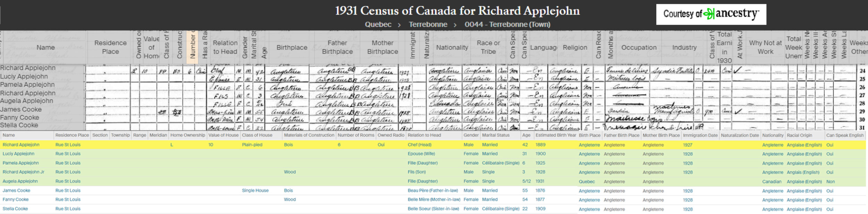Click the Anglais (English) racial origin cell
This screenshot has height=214, width=868.
click(x=803, y=172)
